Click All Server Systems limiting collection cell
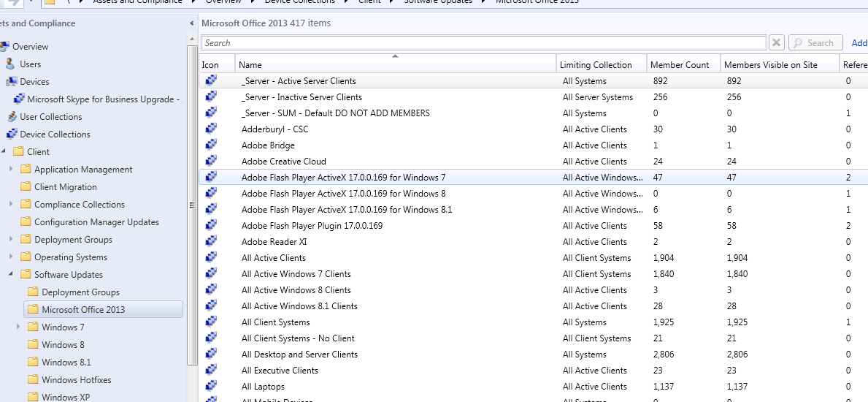The width and height of the screenshot is (868, 402). 598,97
